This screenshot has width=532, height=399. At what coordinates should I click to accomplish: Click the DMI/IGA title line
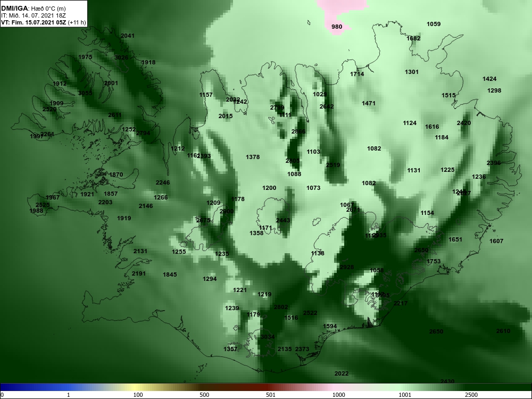pos(33,9)
